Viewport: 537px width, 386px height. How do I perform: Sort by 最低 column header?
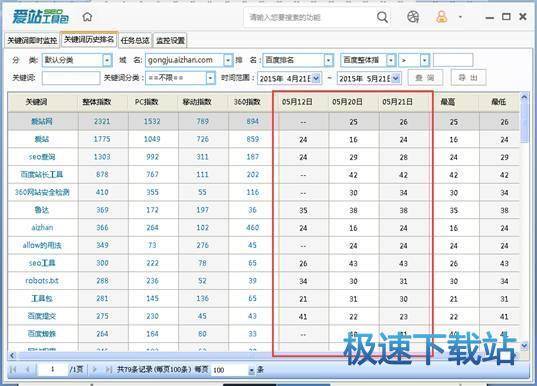pos(499,102)
